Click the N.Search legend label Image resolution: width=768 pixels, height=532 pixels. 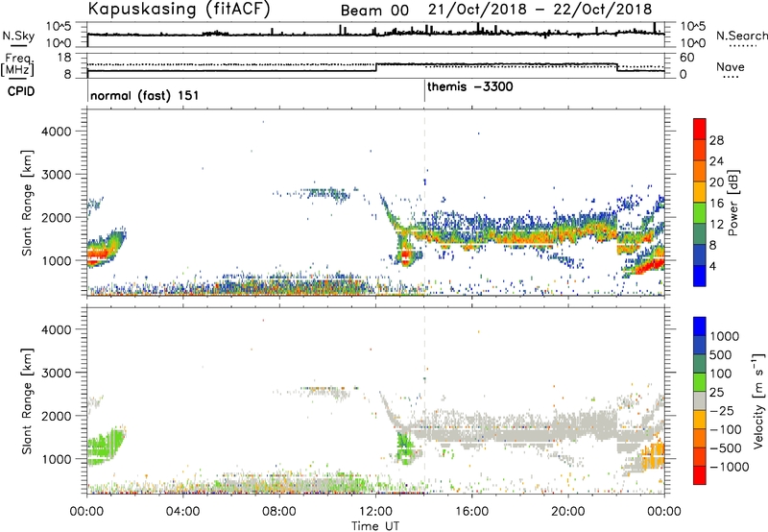pyautogui.click(x=741, y=36)
